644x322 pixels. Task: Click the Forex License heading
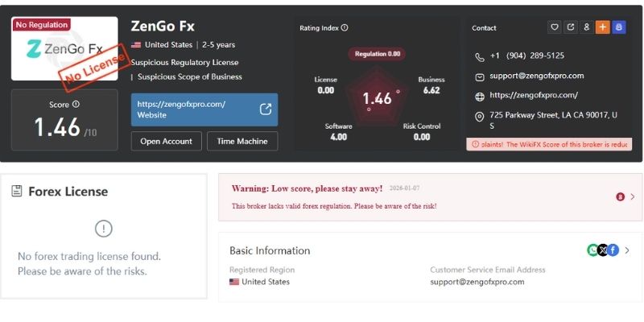(68, 191)
